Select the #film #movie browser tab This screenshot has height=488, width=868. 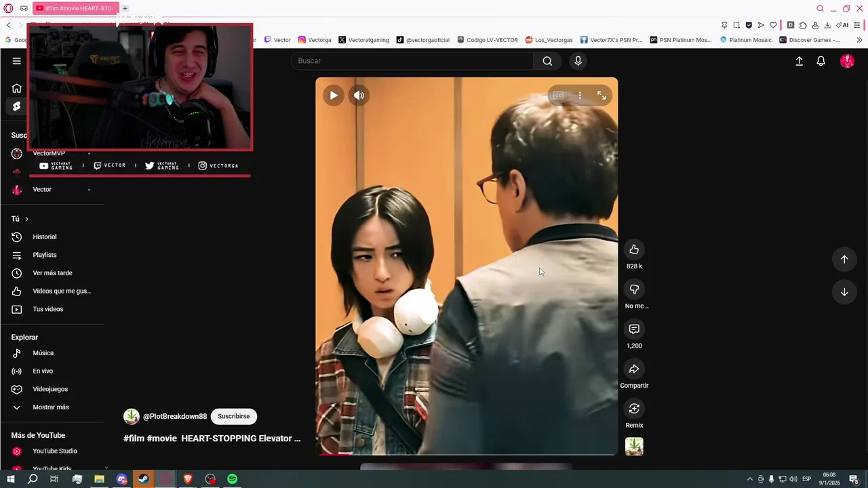pyautogui.click(x=75, y=8)
